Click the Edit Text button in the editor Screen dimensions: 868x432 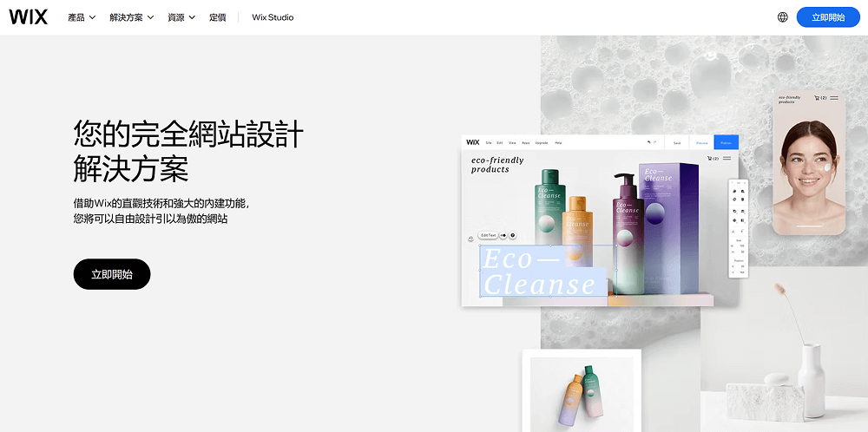[488, 235]
